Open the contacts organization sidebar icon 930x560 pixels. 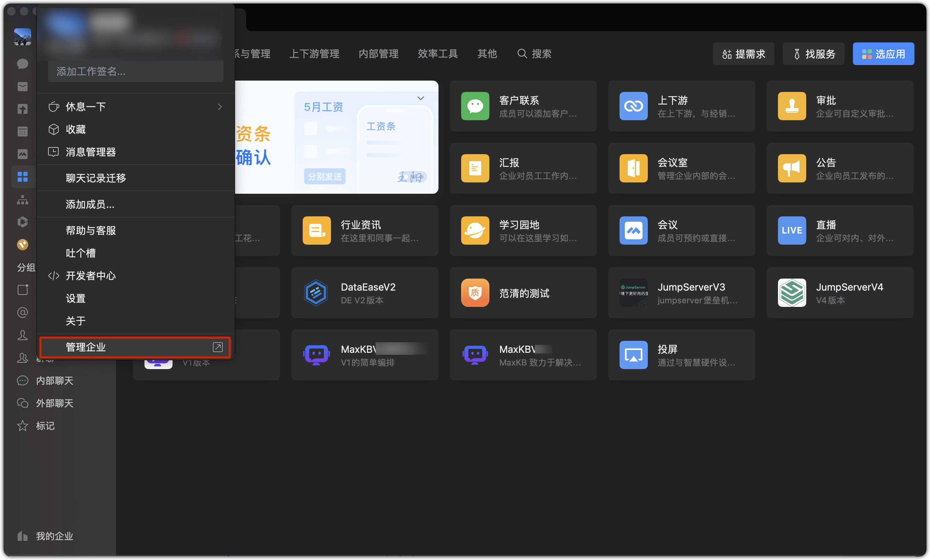[x=23, y=199]
